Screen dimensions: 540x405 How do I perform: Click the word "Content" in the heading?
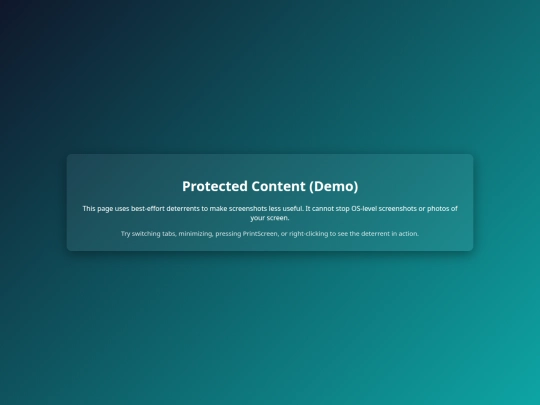[x=278, y=186]
